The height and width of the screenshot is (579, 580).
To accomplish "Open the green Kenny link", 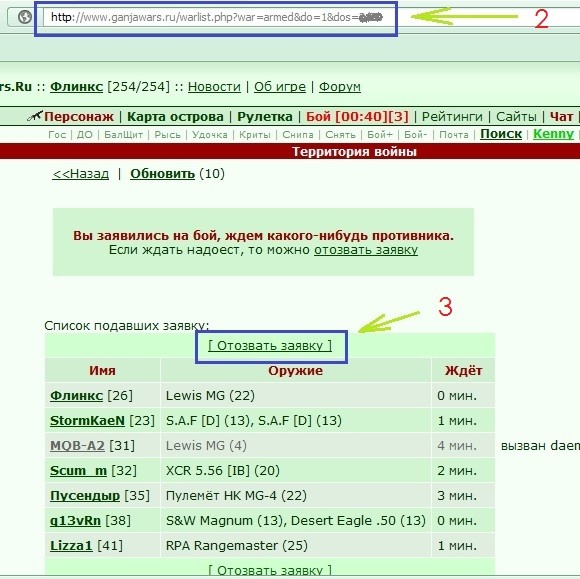I will click(x=553, y=134).
